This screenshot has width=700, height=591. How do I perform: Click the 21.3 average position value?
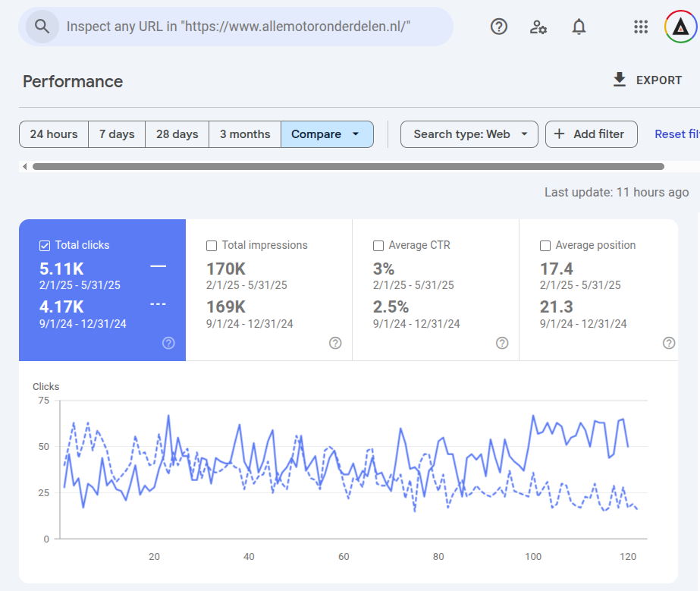556,307
